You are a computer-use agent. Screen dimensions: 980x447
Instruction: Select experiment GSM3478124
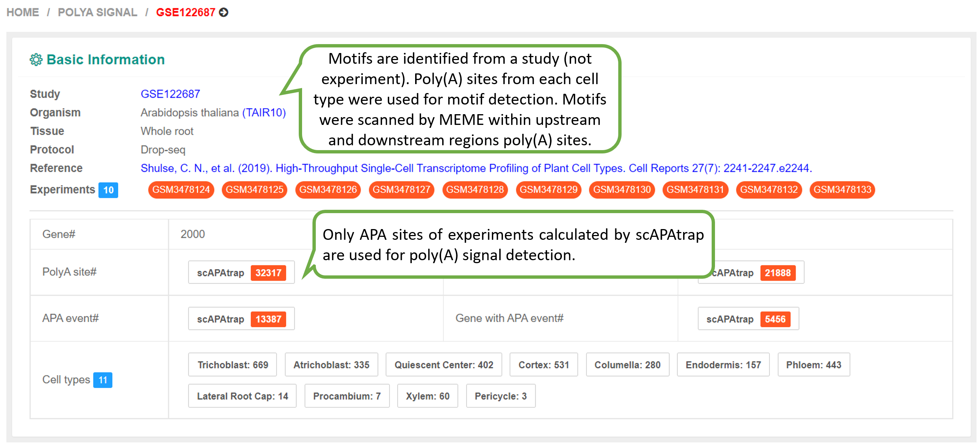(x=181, y=189)
